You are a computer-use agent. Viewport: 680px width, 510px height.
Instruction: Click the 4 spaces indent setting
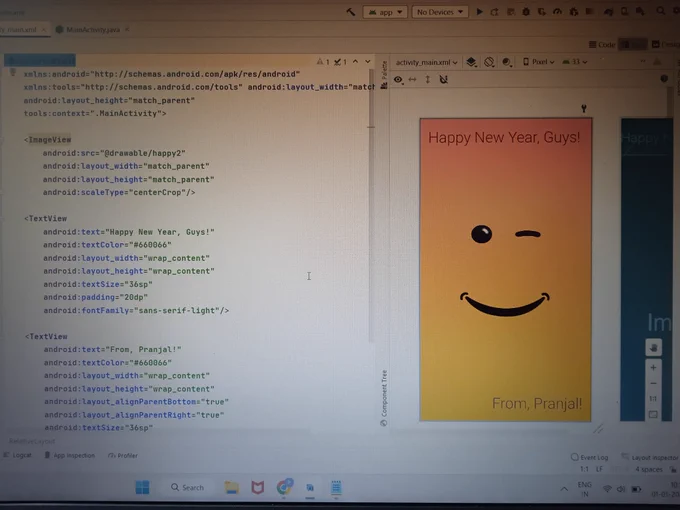point(649,469)
